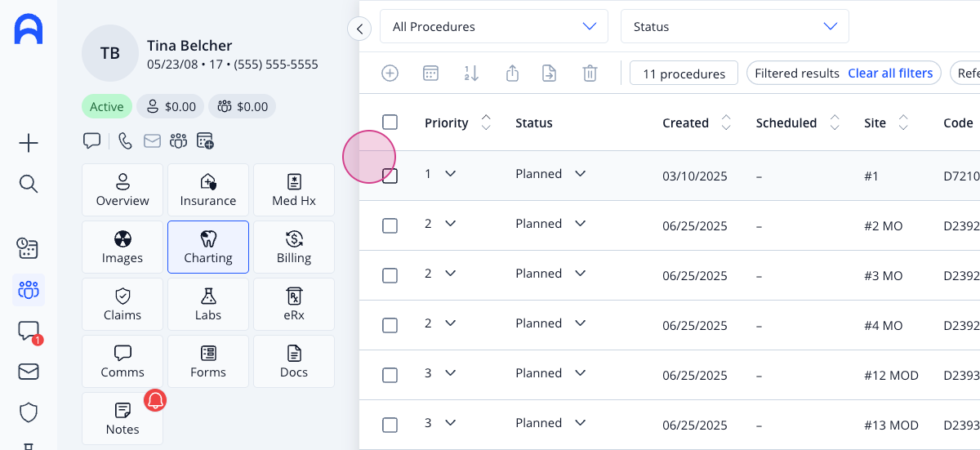
Task: Open the Status filter dropdown
Action: (735, 26)
